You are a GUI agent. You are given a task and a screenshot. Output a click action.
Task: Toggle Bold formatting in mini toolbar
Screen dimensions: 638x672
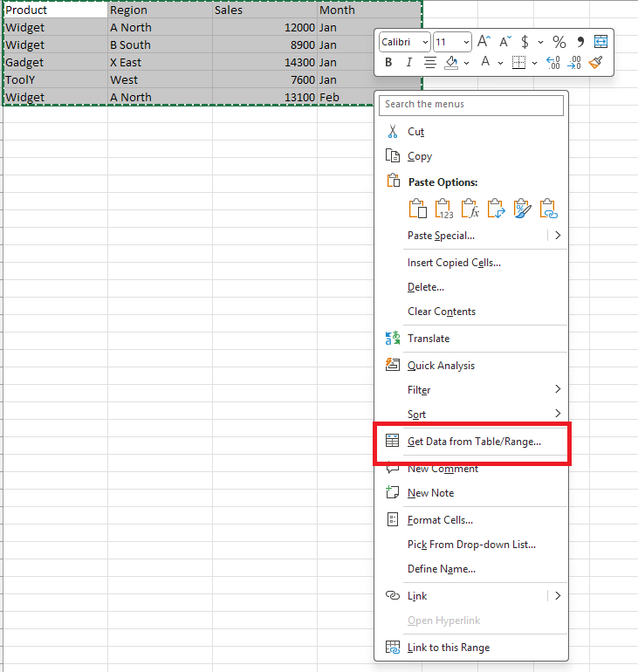click(388, 63)
